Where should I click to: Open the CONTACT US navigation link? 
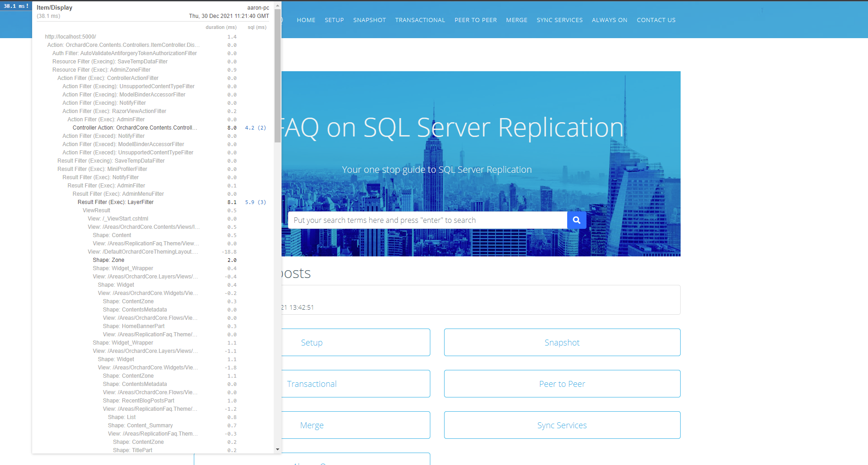pyautogui.click(x=656, y=20)
